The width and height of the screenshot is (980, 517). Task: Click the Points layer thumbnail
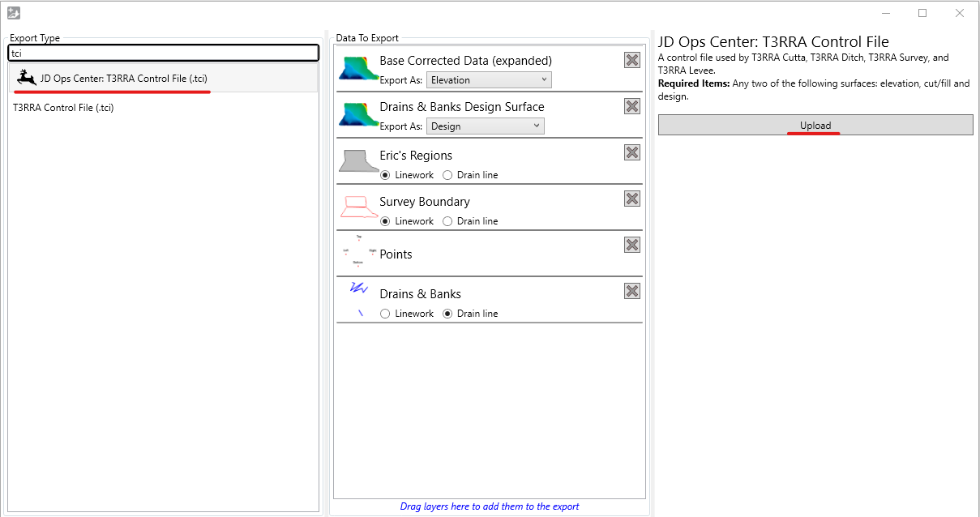pos(358,251)
